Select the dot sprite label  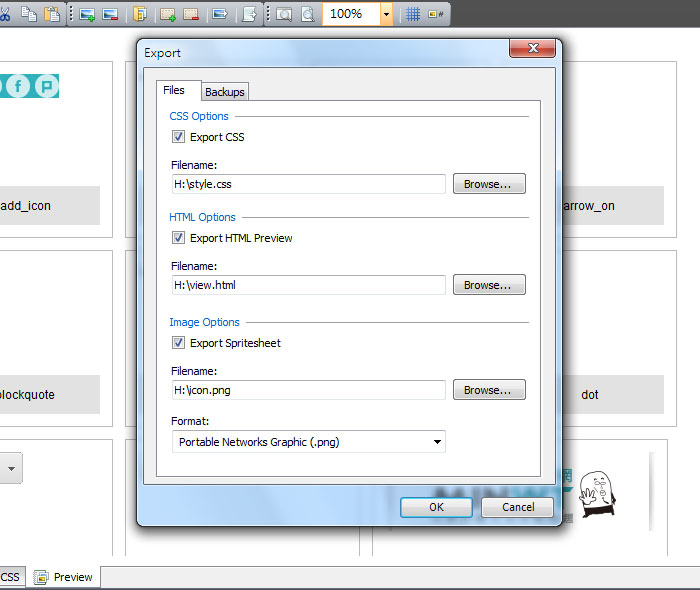(612, 395)
